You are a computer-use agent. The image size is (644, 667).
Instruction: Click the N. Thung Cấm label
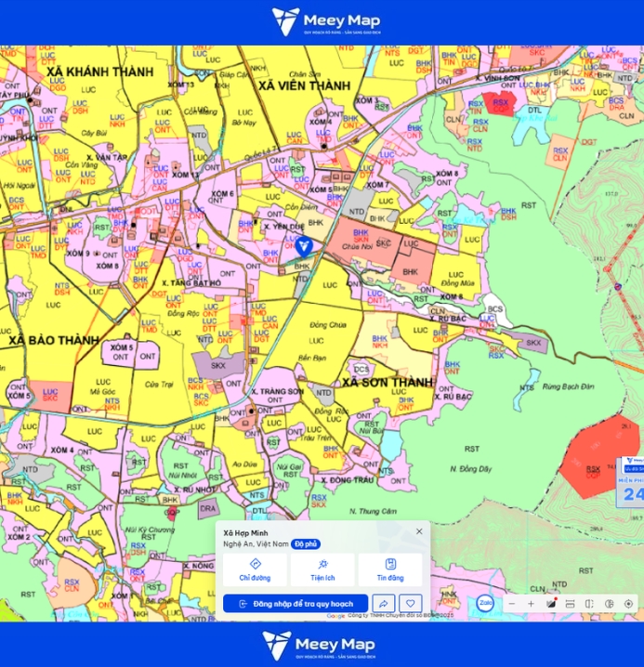tap(373, 511)
